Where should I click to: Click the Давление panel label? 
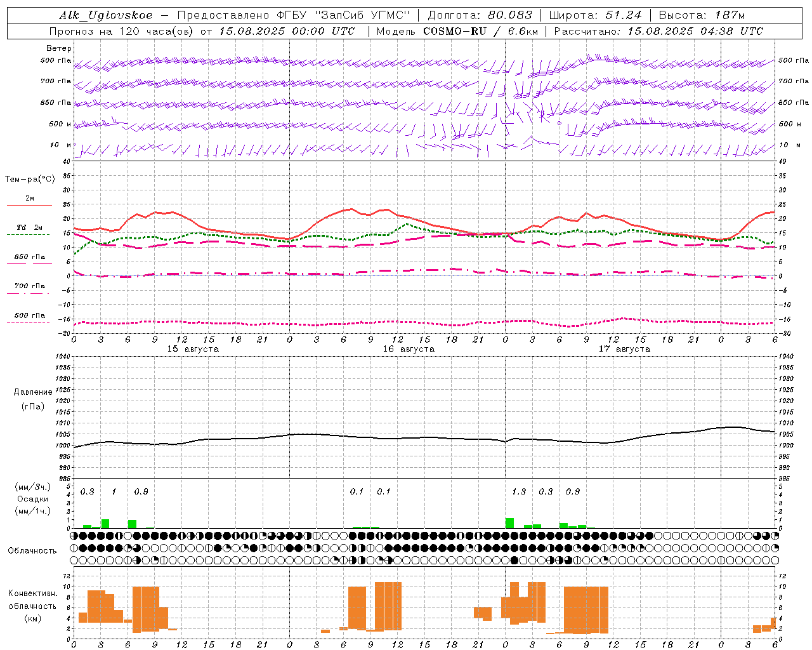coord(33,392)
